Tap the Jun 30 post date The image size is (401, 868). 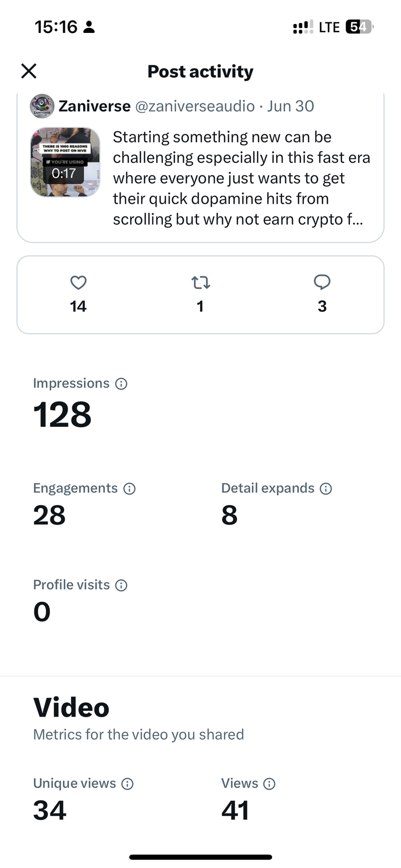[x=291, y=106]
